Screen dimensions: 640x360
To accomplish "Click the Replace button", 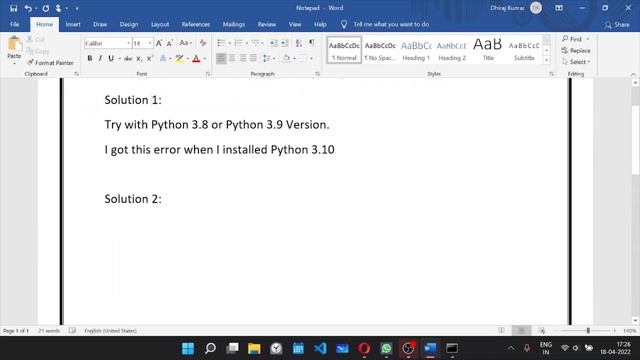I will click(576, 51).
